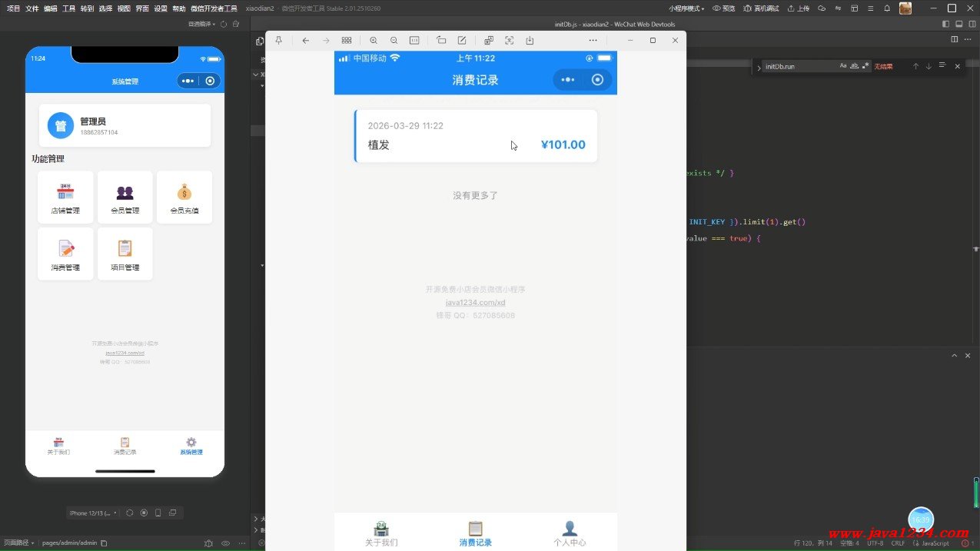The height and width of the screenshot is (551, 980).
Task: Click the 项目管理 project management icon
Action: coord(125,254)
